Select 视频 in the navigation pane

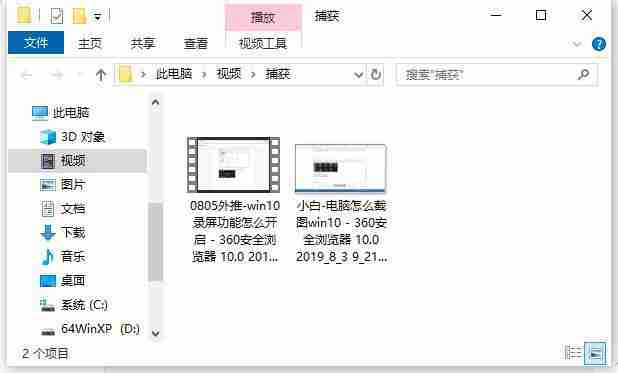pos(77,161)
